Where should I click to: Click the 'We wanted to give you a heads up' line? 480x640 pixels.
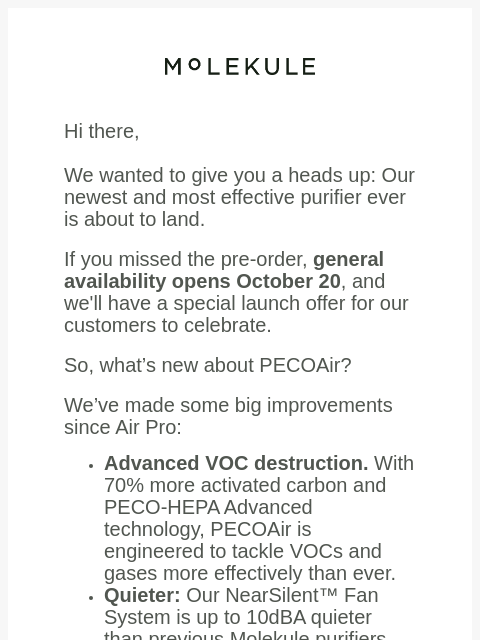(239, 176)
